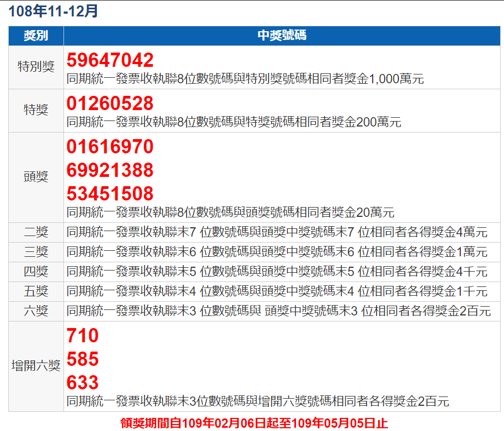This screenshot has height=431, width=504.
Task: Click the 1,000萬元 special prize description
Action: pos(245,79)
